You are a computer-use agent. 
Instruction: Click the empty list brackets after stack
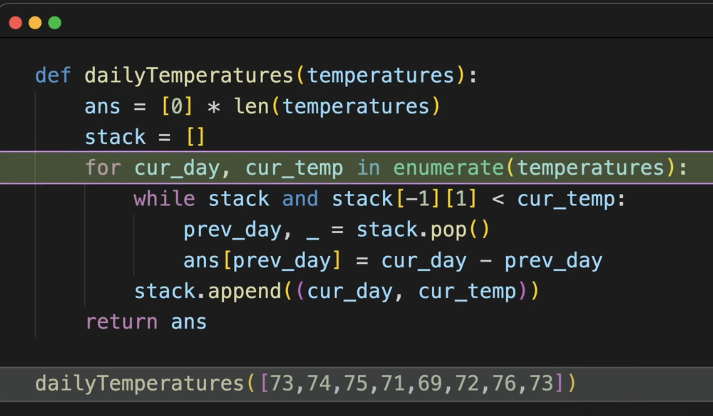[196, 137]
